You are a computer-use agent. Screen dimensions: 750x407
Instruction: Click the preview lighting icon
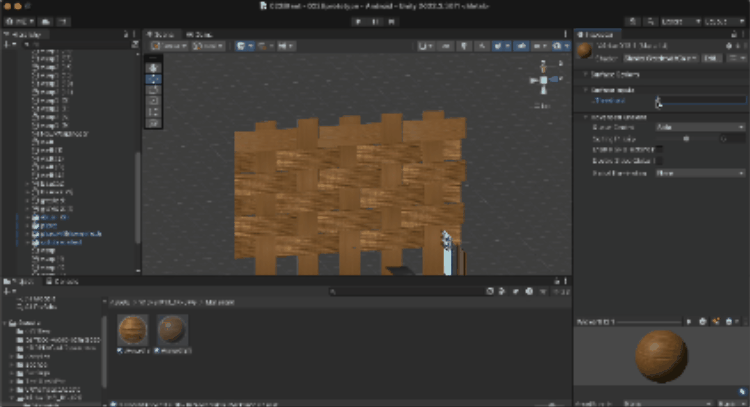pos(716,322)
